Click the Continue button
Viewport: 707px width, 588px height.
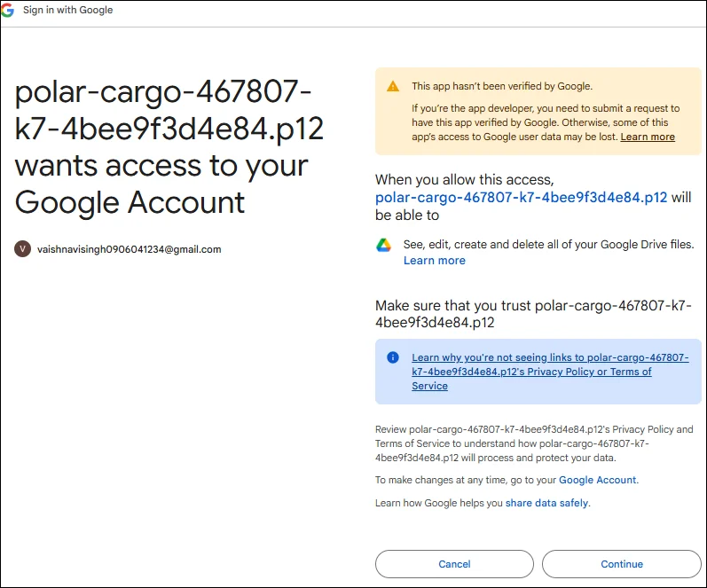point(621,564)
